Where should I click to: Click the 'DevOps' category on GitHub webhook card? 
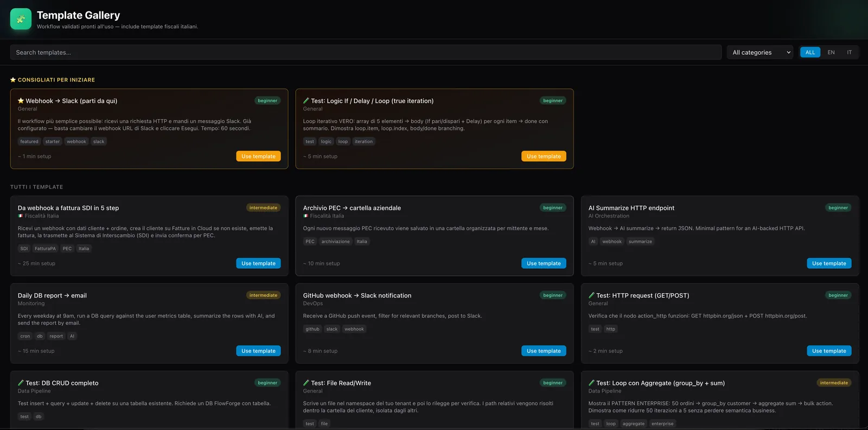313,303
